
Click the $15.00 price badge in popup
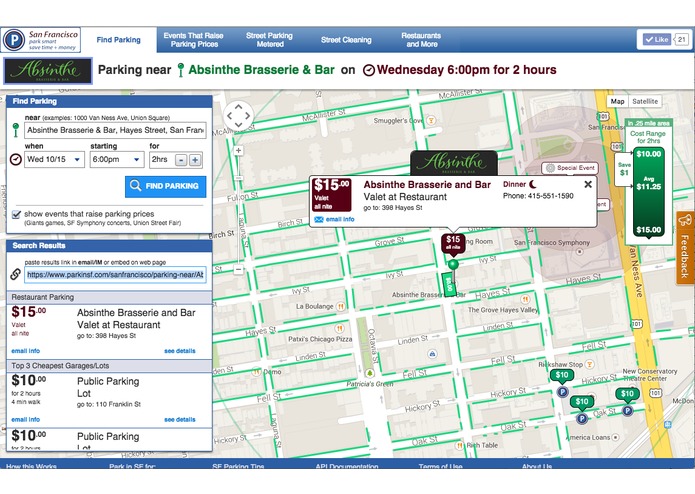coord(332,194)
